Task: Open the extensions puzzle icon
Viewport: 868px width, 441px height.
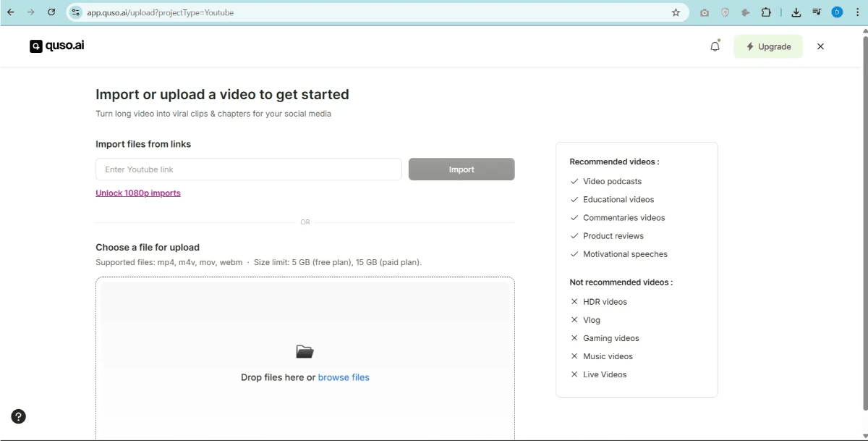Action: (766, 12)
